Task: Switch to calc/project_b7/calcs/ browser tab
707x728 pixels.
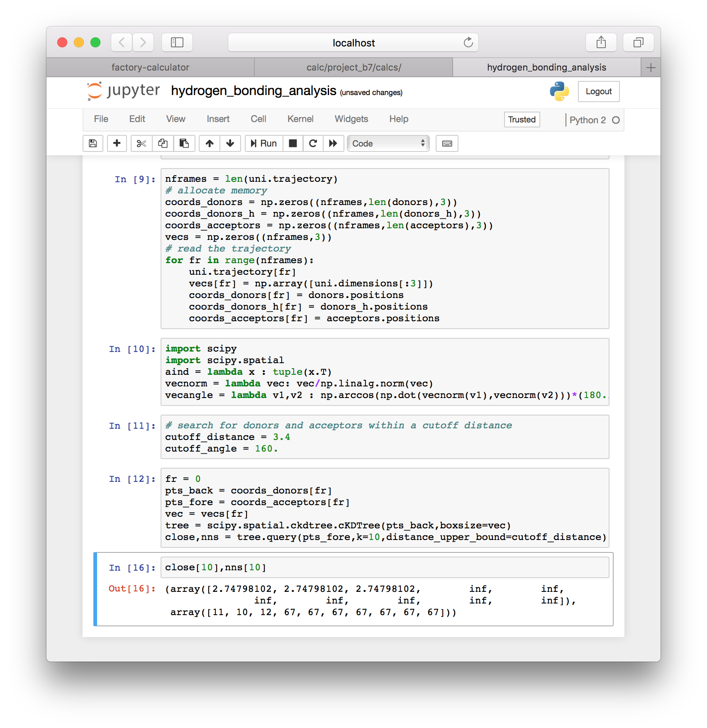Action: pos(353,67)
